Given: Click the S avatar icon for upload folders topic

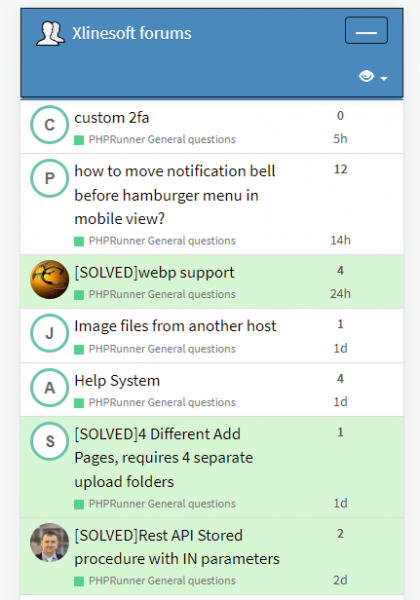Looking at the screenshot, I should pyautogui.click(x=49, y=441).
